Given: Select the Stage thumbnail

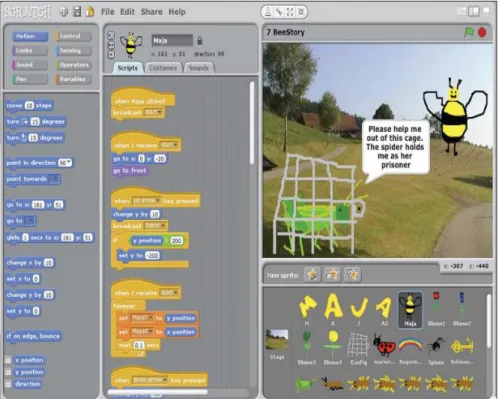Looking at the screenshot, I should pyautogui.click(x=277, y=344).
